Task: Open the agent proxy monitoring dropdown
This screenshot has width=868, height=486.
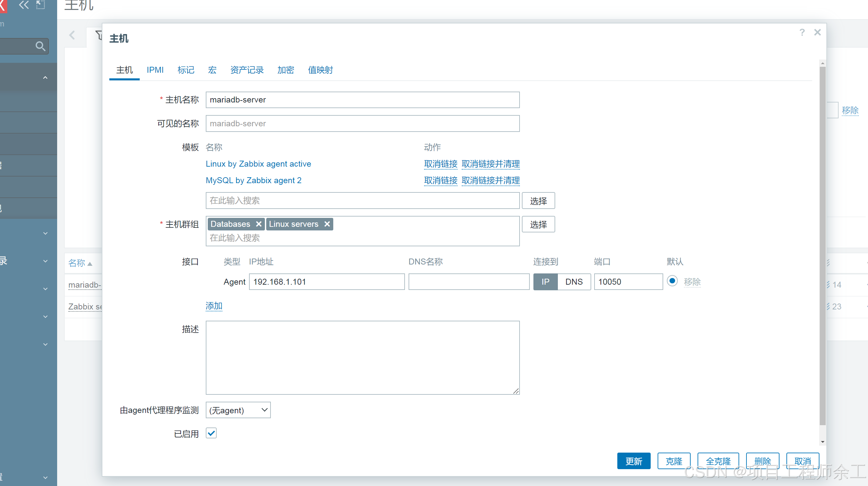Action: 238,410
